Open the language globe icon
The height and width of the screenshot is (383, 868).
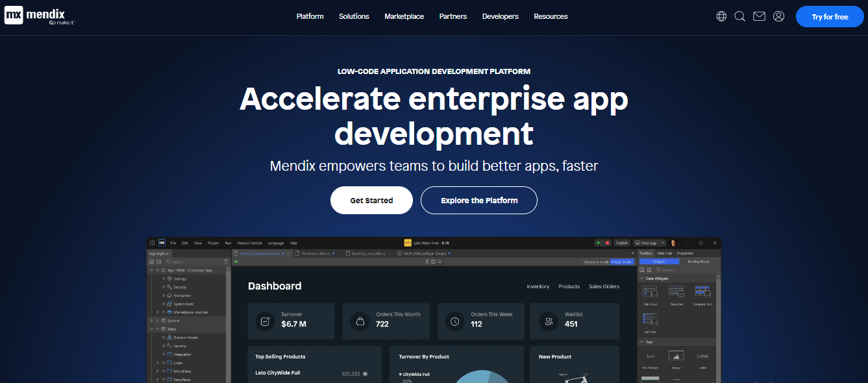(721, 16)
